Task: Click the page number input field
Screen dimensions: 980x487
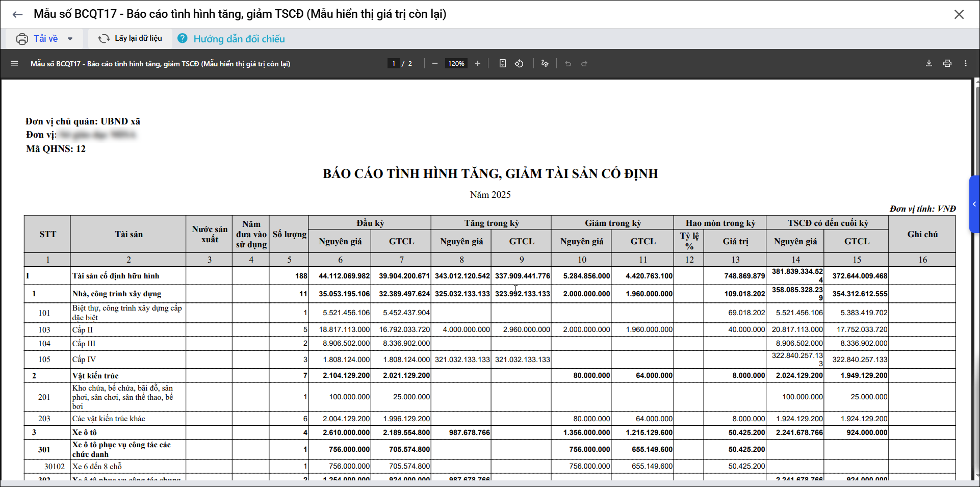Action: click(x=393, y=64)
